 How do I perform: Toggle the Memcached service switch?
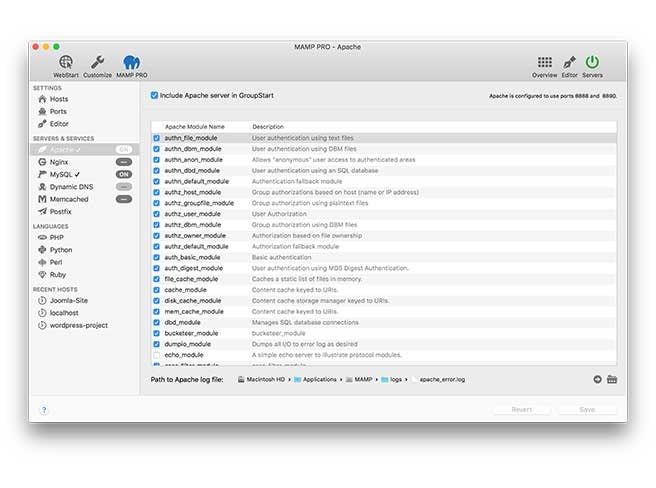click(x=124, y=199)
